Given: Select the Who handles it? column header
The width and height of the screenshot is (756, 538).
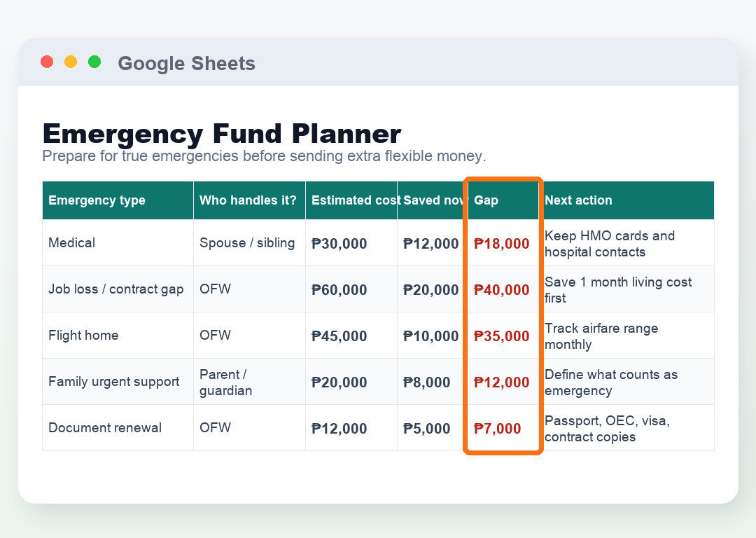Looking at the screenshot, I should point(249,200).
